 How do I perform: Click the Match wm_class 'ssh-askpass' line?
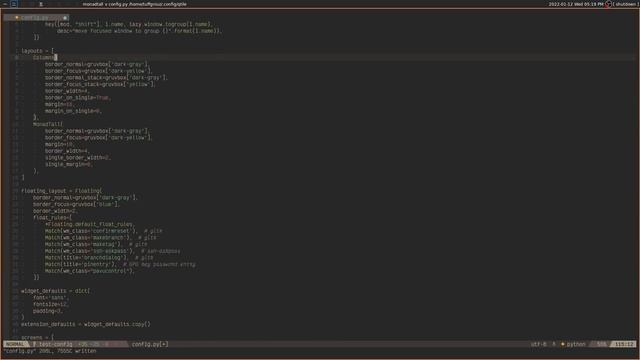click(113, 251)
